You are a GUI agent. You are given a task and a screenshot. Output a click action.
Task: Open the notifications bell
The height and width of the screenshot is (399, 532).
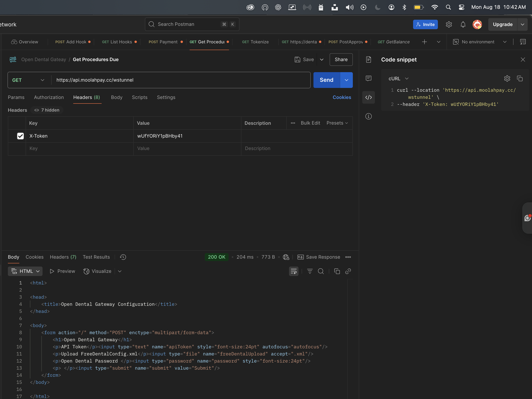(x=463, y=24)
